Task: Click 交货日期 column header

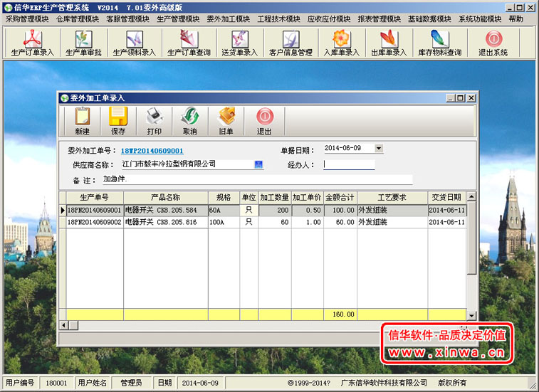Action: tap(447, 197)
